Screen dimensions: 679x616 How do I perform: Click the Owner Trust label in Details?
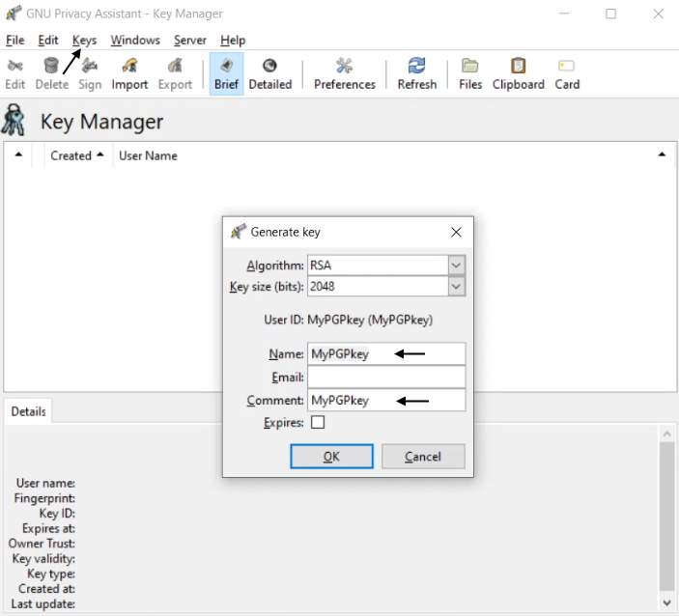pyautogui.click(x=42, y=544)
